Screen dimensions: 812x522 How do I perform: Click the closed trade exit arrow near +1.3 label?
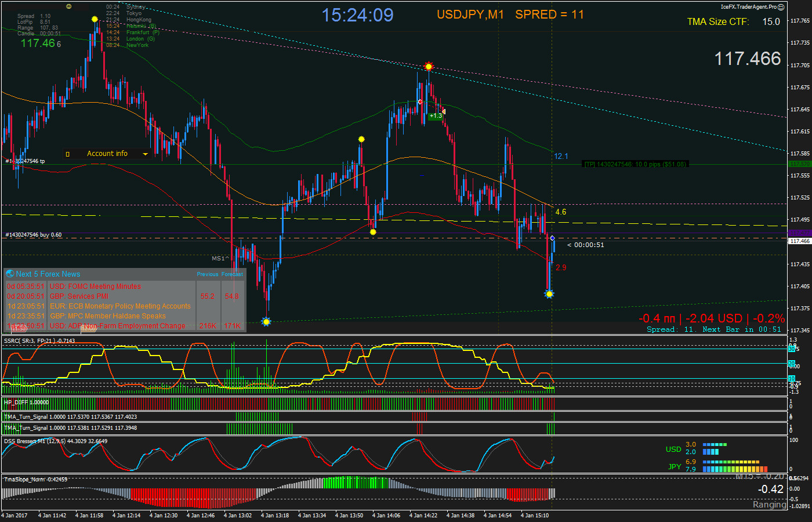[x=443, y=110]
